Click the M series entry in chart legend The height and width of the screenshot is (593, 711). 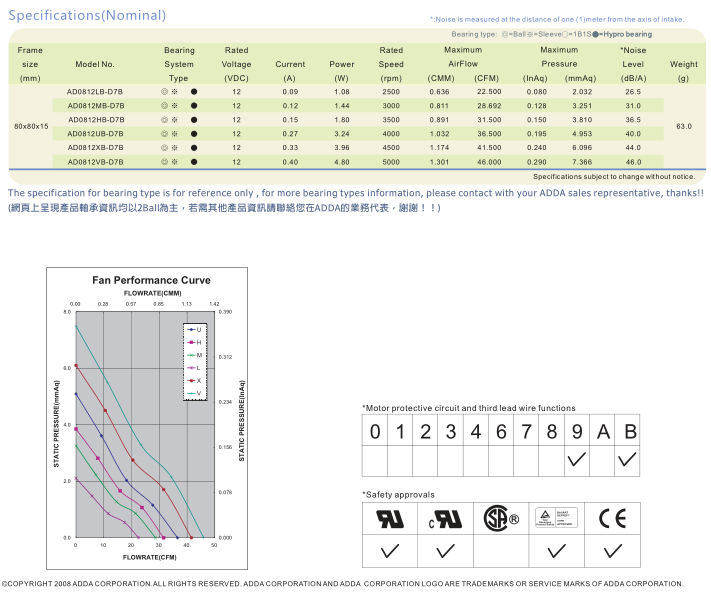click(x=195, y=355)
